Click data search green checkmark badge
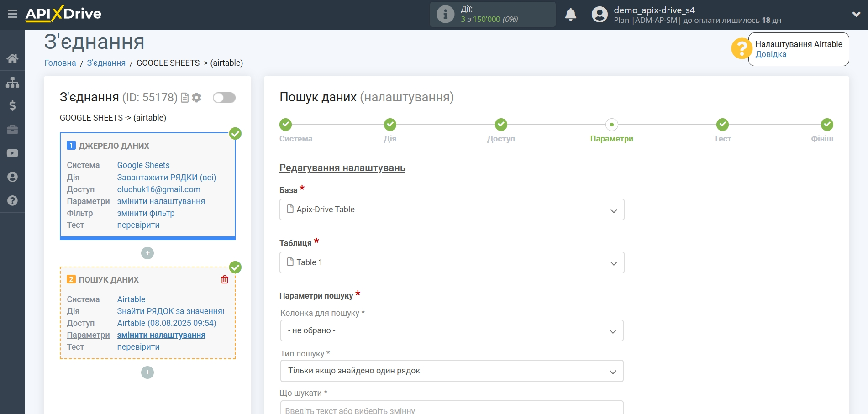 pyautogui.click(x=235, y=267)
